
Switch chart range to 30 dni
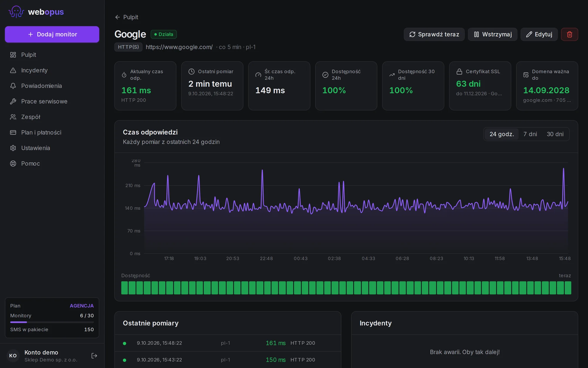pyautogui.click(x=555, y=134)
